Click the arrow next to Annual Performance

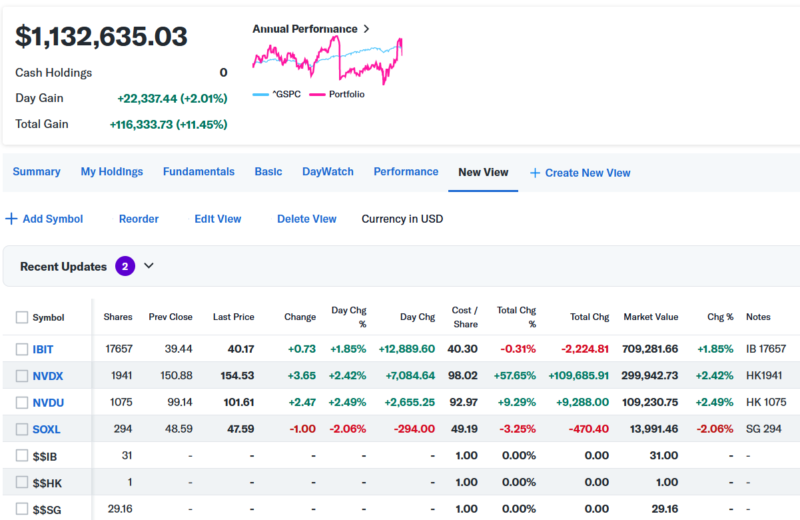click(x=366, y=29)
